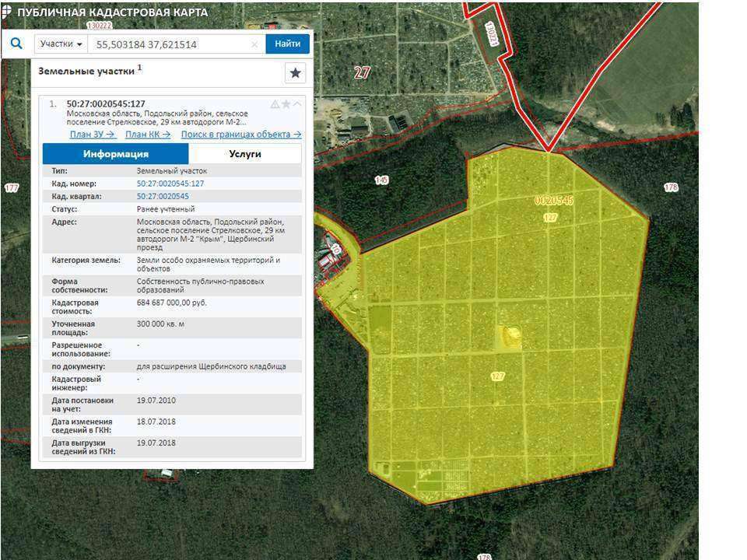Click the warning triangle icon on result
The image size is (747, 560).
click(275, 104)
